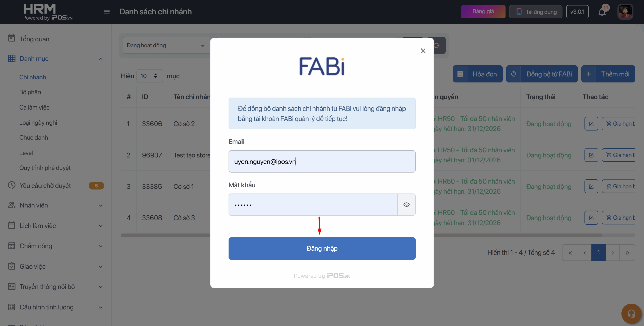Toggle the hamburger sidebar menu

coord(107,12)
